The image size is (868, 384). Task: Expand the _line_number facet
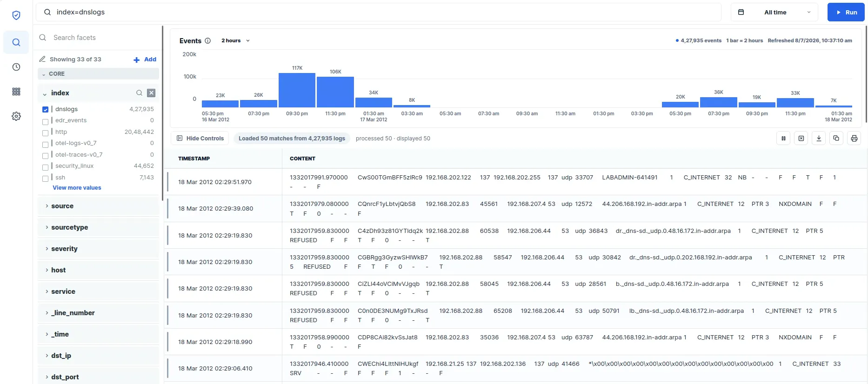click(x=98, y=313)
